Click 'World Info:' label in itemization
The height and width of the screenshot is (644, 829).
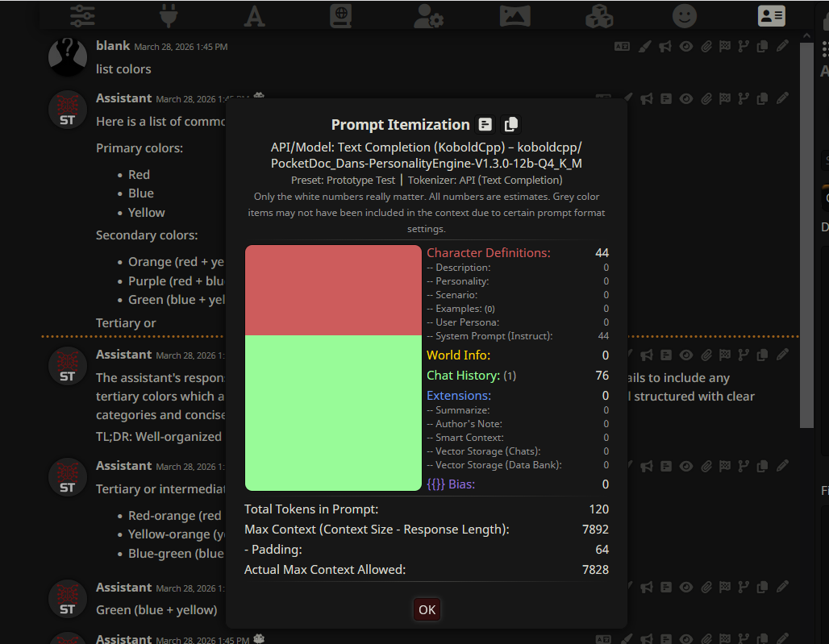[x=458, y=355]
